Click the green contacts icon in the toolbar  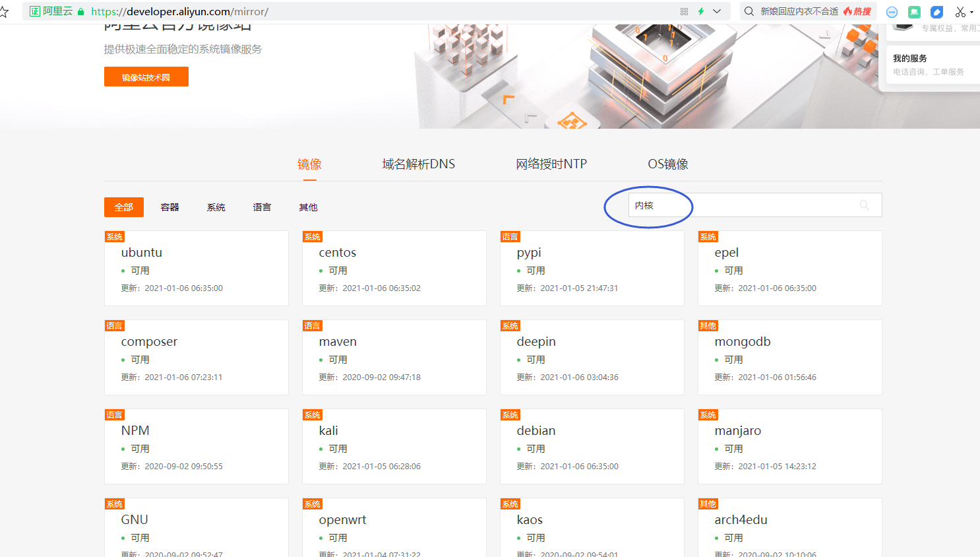914,11
